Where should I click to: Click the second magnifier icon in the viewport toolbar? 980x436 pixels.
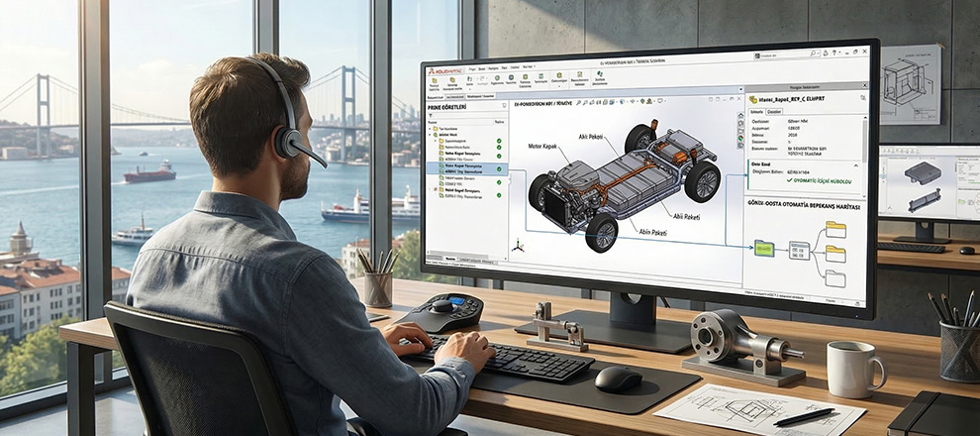[585, 103]
